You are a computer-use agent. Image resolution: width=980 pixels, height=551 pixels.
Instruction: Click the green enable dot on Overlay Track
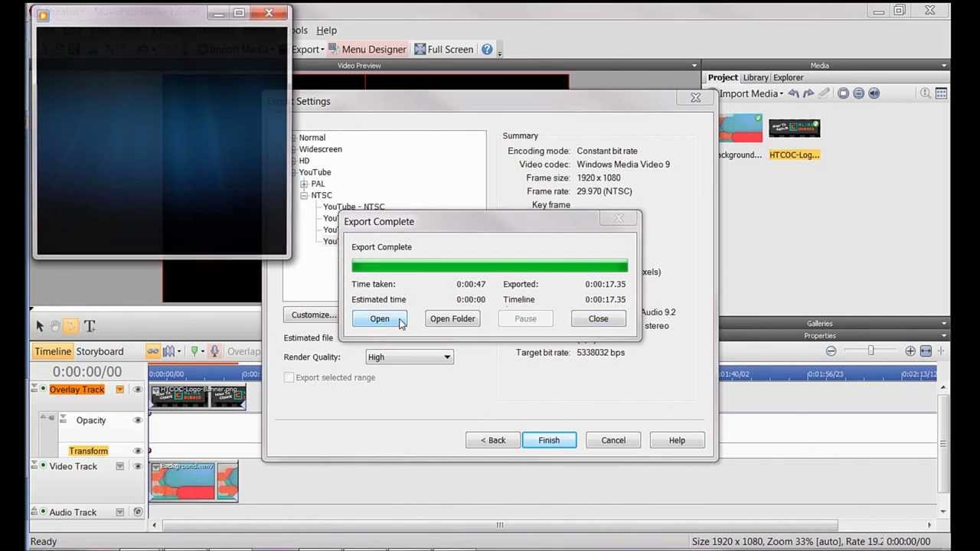click(43, 390)
